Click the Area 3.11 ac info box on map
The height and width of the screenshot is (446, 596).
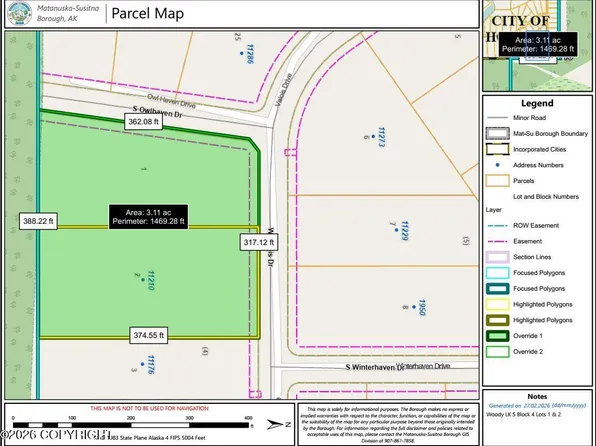tap(149, 217)
